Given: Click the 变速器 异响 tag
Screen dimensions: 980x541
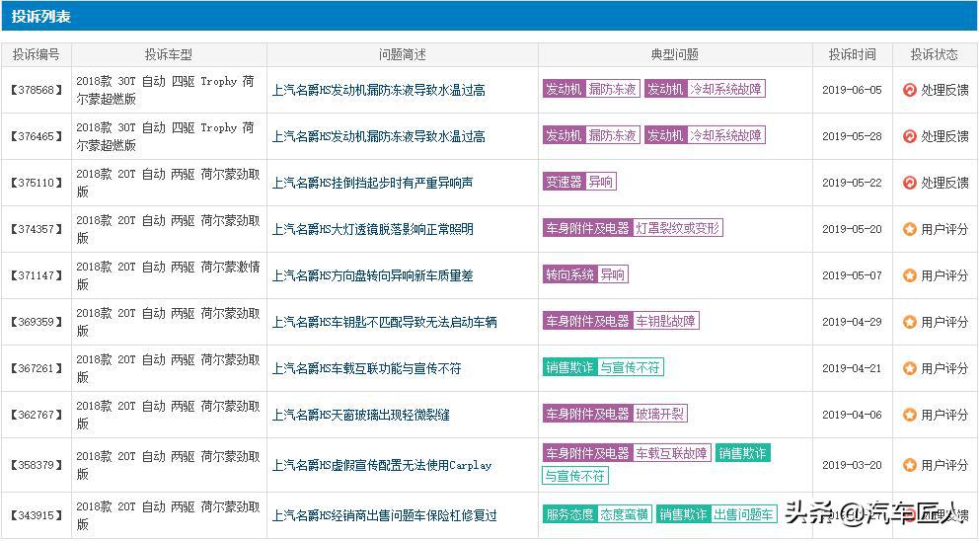Looking at the screenshot, I should click(579, 182).
